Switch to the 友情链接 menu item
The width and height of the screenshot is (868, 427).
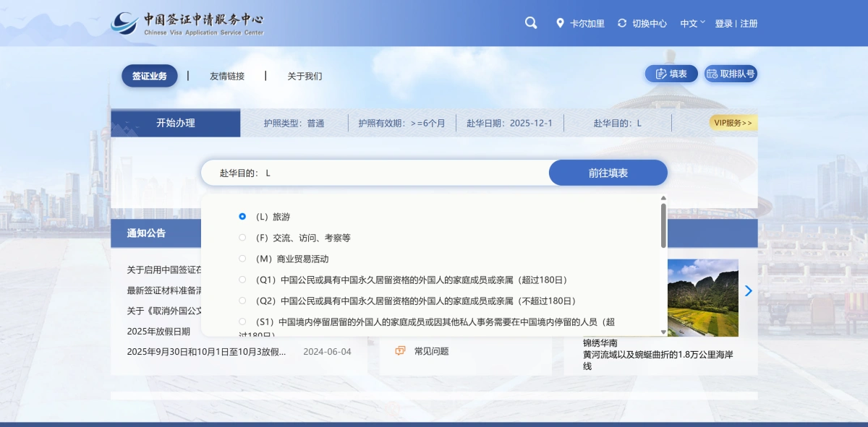pyautogui.click(x=227, y=76)
